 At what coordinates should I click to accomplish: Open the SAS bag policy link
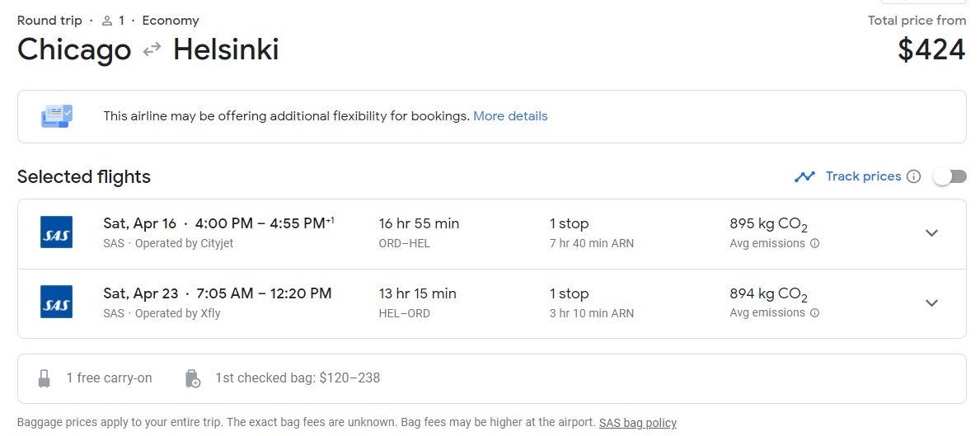coord(637,423)
